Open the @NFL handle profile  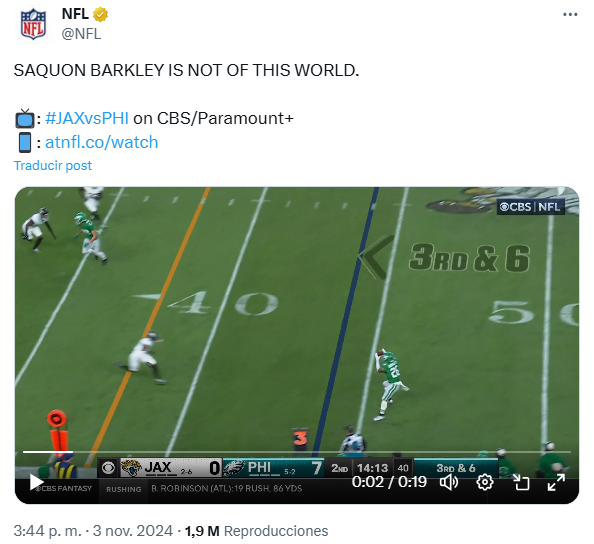81,34
